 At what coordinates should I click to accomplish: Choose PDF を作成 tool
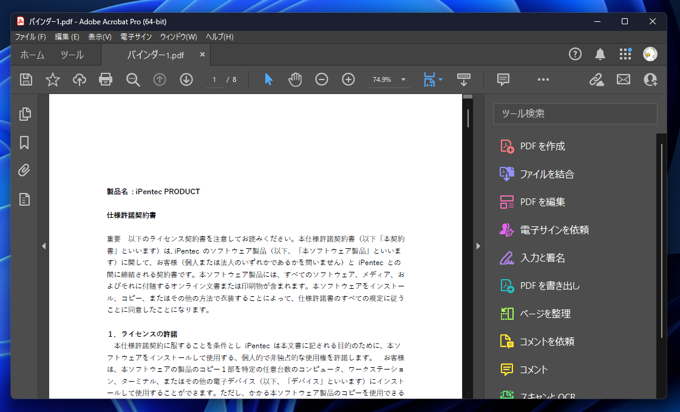(533, 146)
